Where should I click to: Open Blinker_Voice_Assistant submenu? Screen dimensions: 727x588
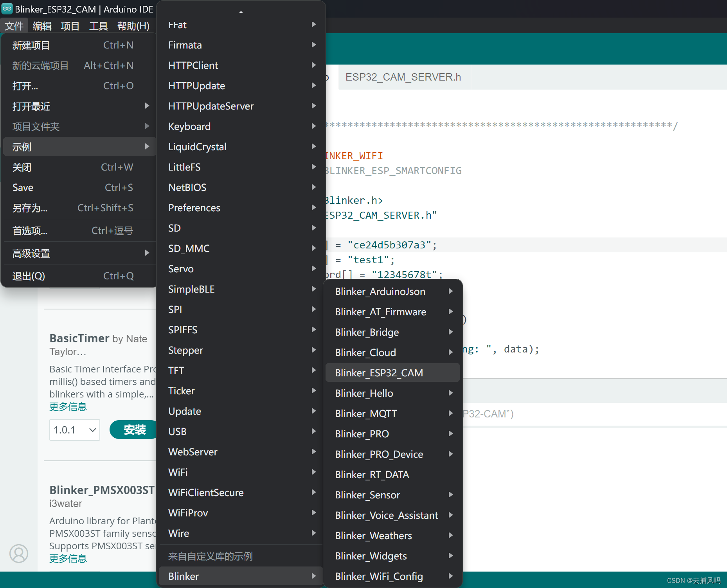click(393, 515)
